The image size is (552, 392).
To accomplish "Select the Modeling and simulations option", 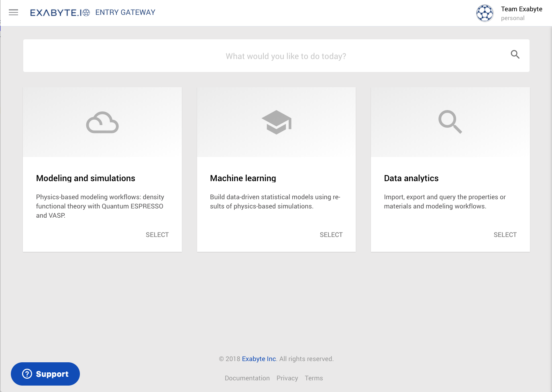I will click(x=157, y=235).
